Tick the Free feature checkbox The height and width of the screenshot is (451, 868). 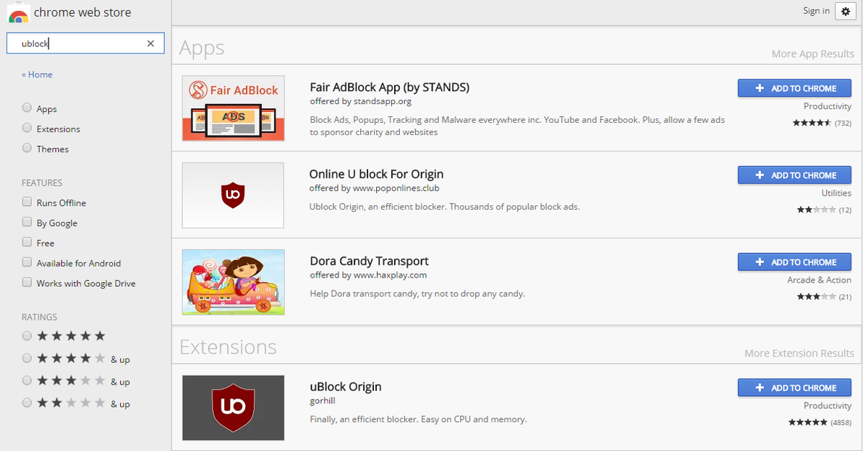(x=27, y=243)
